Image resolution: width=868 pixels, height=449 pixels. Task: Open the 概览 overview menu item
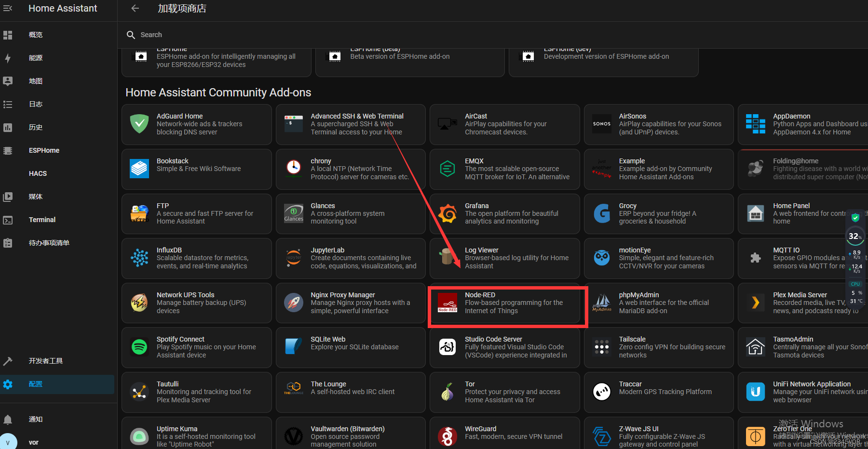click(58, 35)
